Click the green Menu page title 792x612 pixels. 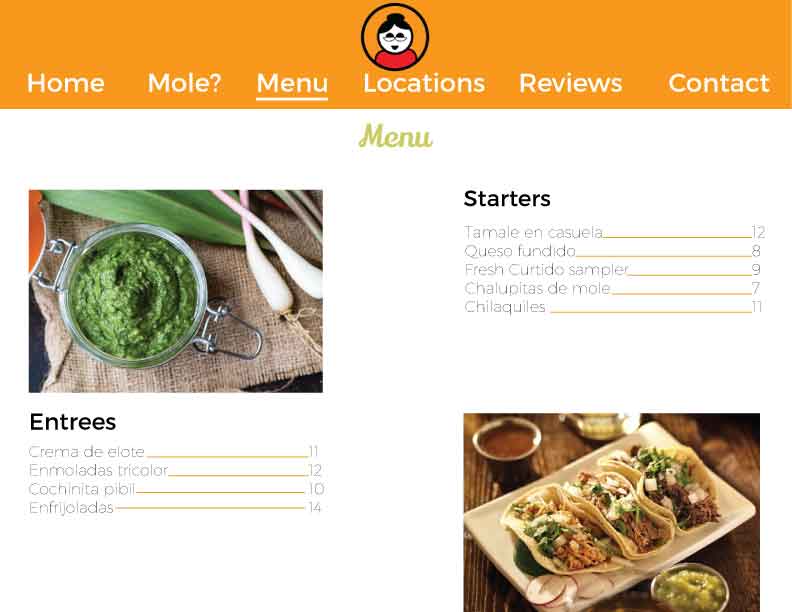[x=395, y=136]
